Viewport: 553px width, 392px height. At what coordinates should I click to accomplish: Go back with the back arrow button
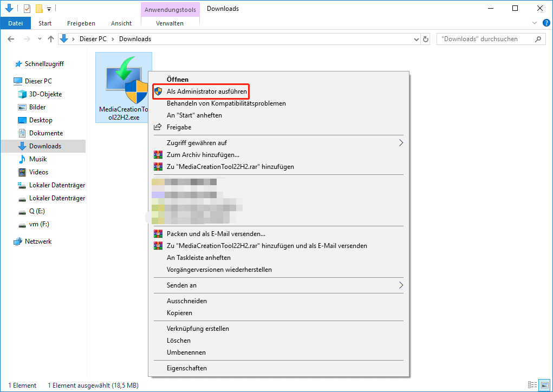[x=11, y=39]
